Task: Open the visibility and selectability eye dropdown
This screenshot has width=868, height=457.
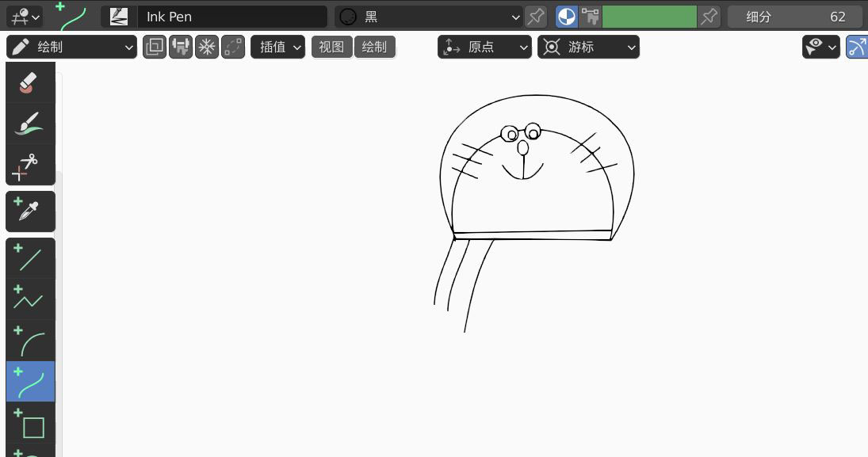Action: click(x=820, y=47)
